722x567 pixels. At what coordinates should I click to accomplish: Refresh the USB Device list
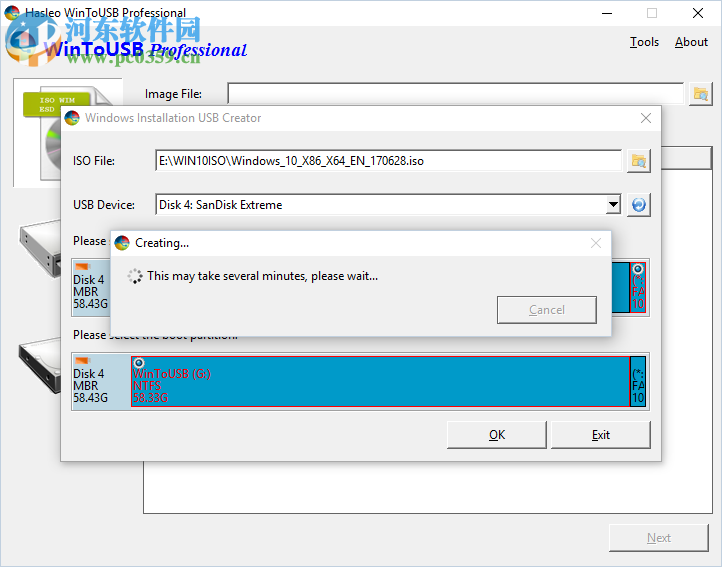point(639,205)
